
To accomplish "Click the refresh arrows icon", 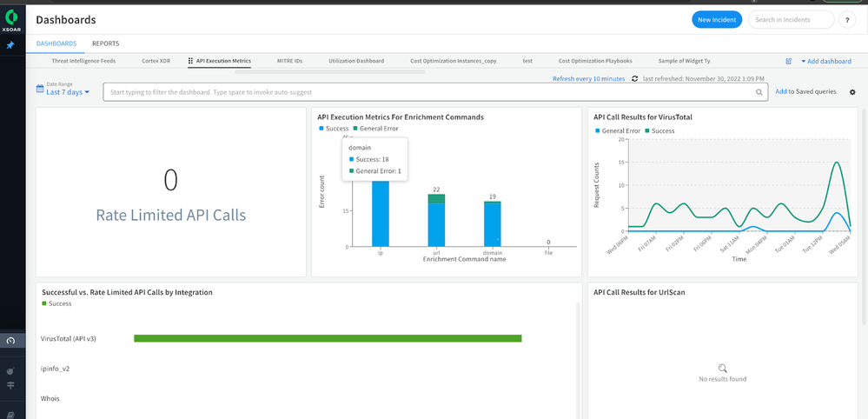I will tap(635, 79).
